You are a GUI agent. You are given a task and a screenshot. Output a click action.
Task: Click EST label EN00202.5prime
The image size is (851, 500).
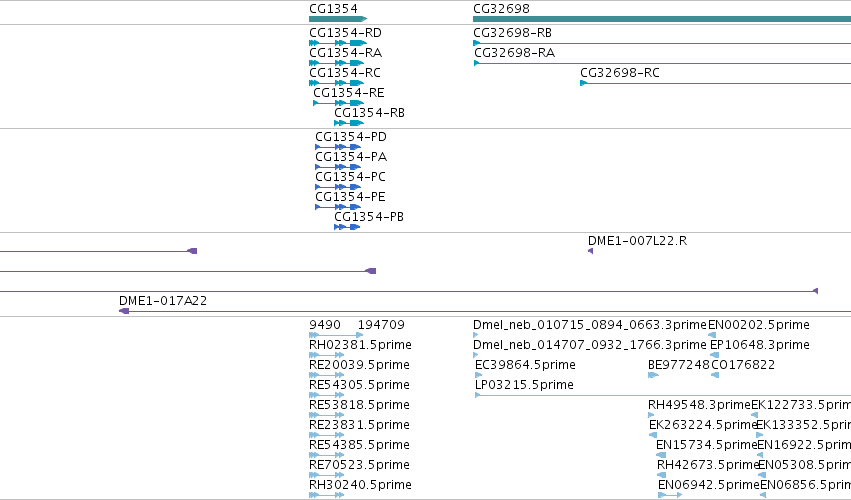click(x=759, y=325)
